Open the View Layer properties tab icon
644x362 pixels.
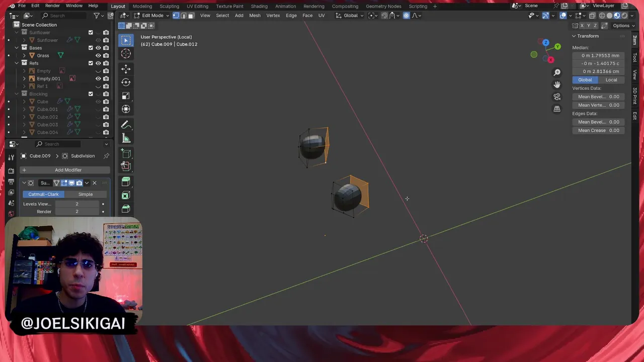point(11,193)
